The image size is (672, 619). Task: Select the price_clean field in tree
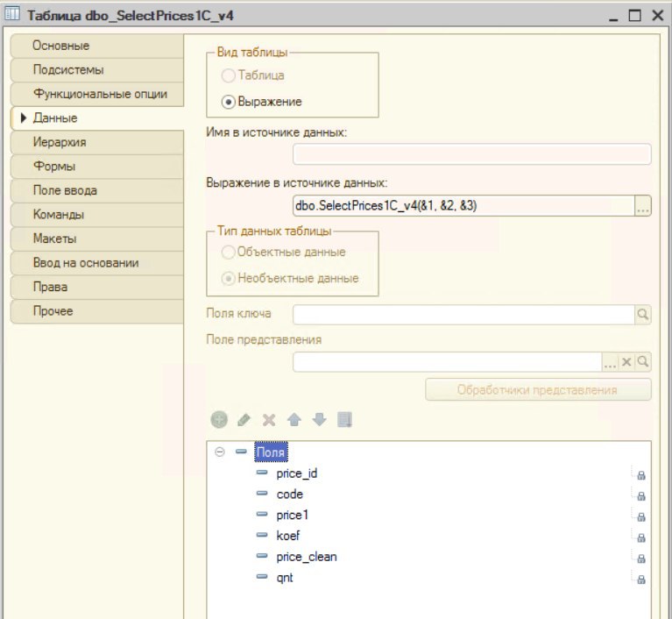pos(307,557)
